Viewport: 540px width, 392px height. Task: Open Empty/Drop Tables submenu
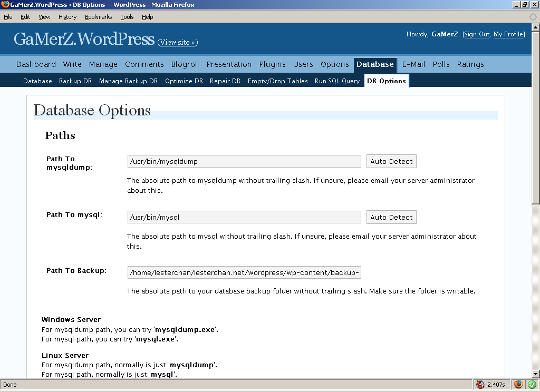tap(277, 81)
